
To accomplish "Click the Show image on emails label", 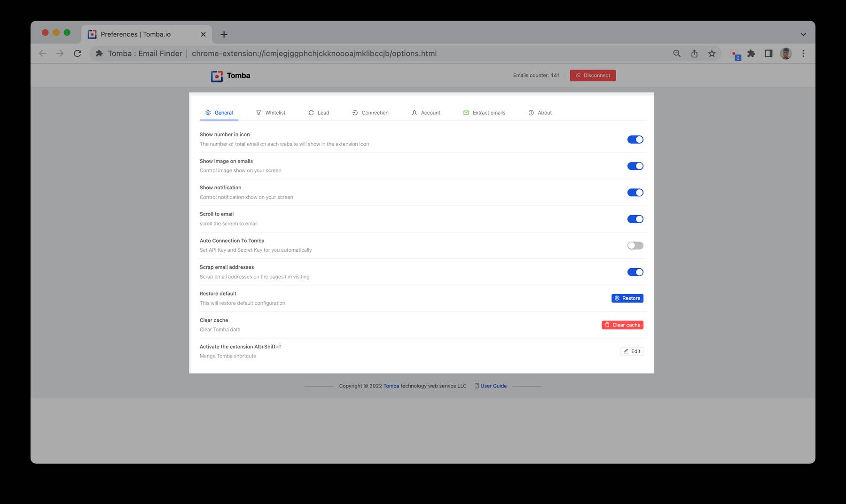I will [226, 161].
